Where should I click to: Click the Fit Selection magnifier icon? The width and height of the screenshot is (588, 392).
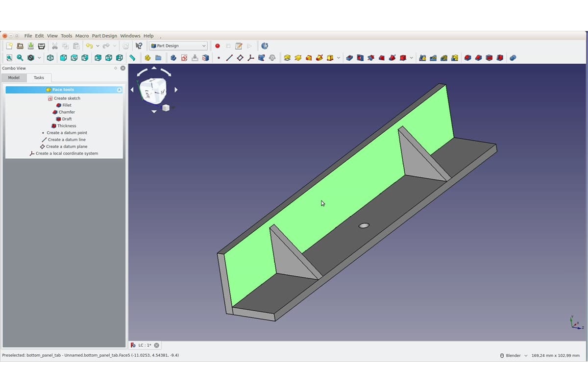(20, 58)
